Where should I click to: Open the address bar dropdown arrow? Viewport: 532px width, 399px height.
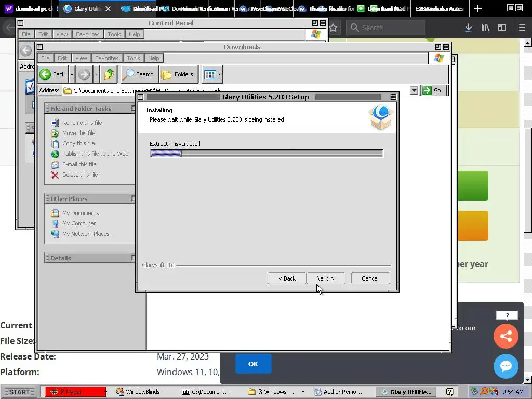pos(414,90)
